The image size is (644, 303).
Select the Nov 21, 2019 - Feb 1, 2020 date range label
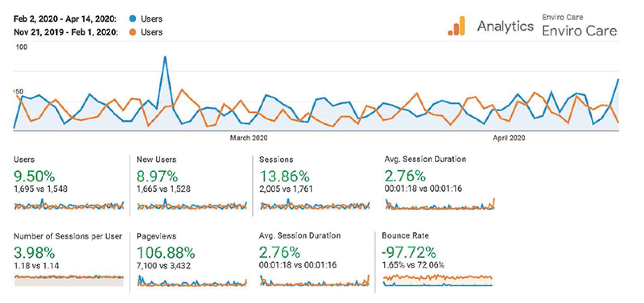point(66,32)
